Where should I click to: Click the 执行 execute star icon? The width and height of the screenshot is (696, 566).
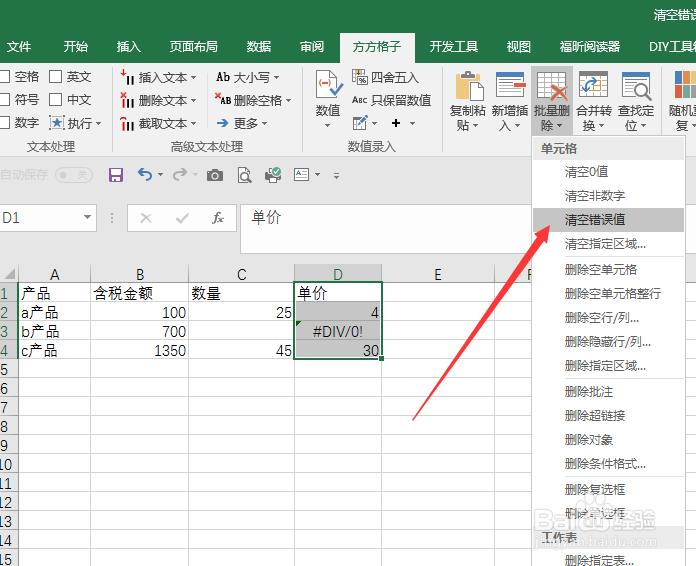point(57,123)
